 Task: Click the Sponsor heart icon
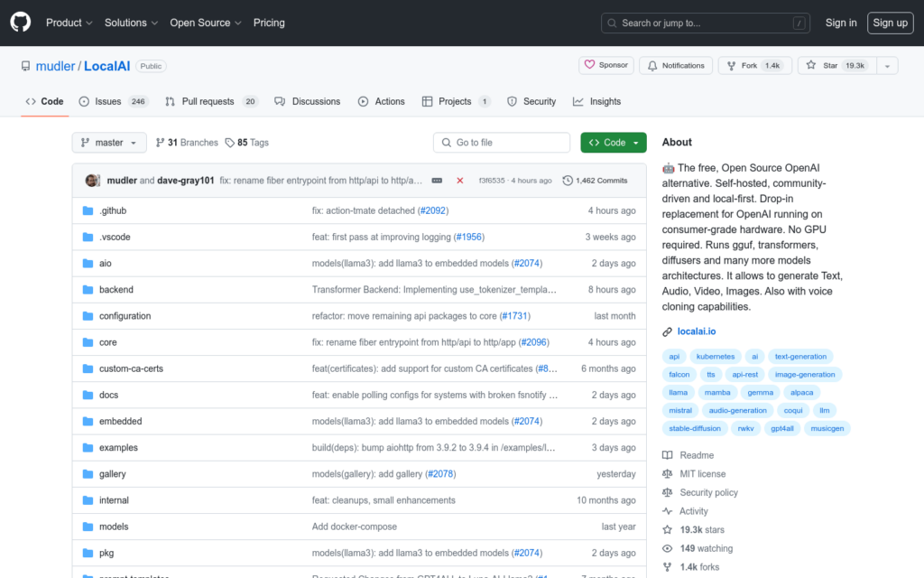tap(589, 65)
